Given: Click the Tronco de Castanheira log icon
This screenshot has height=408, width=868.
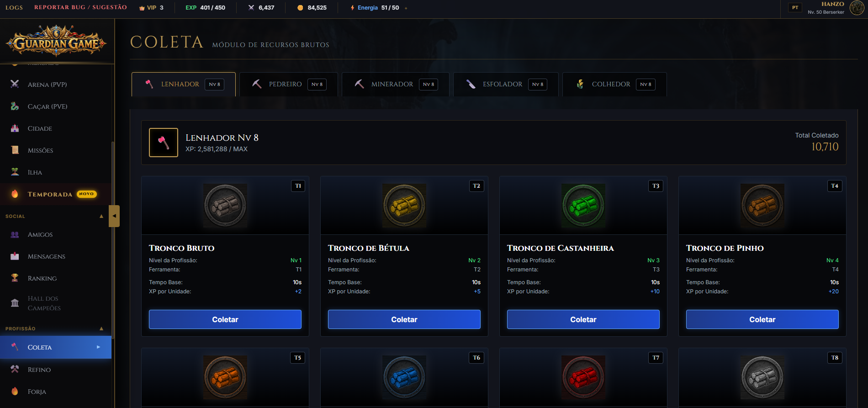Looking at the screenshot, I should pos(583,206).
